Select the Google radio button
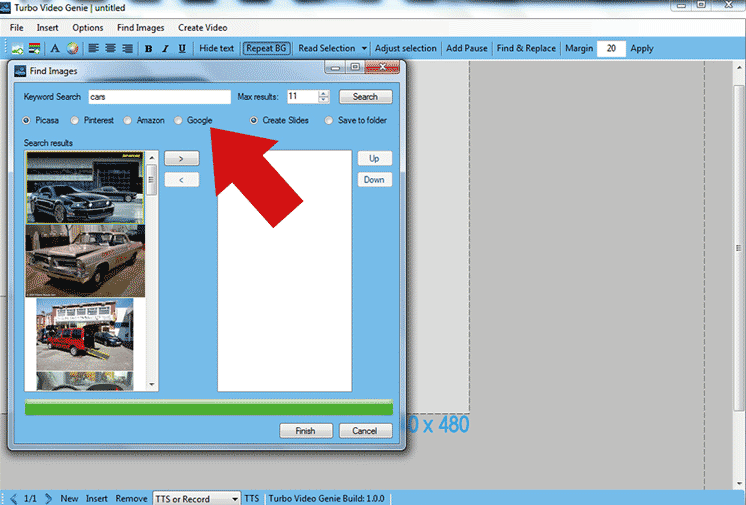 click(178, 120)
